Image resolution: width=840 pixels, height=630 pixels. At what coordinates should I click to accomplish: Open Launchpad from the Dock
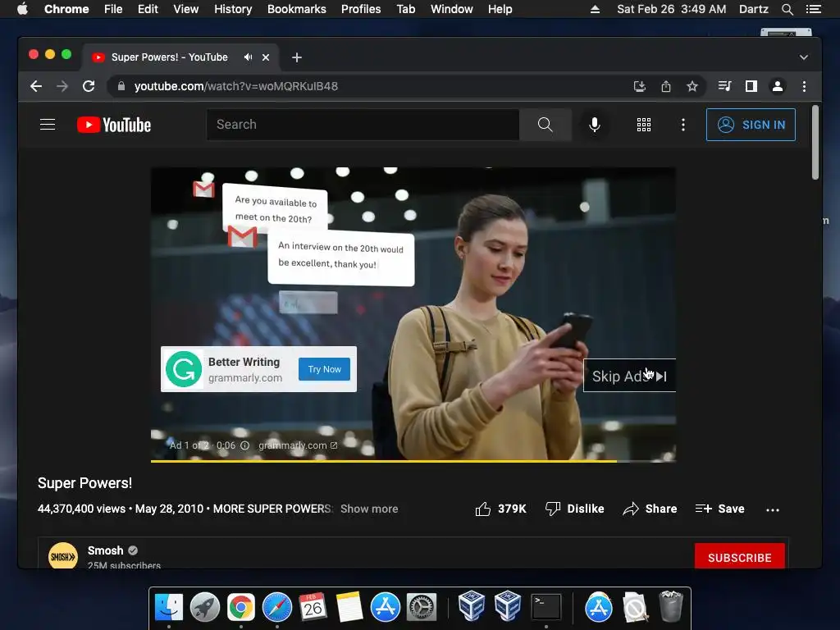point(204,608)
